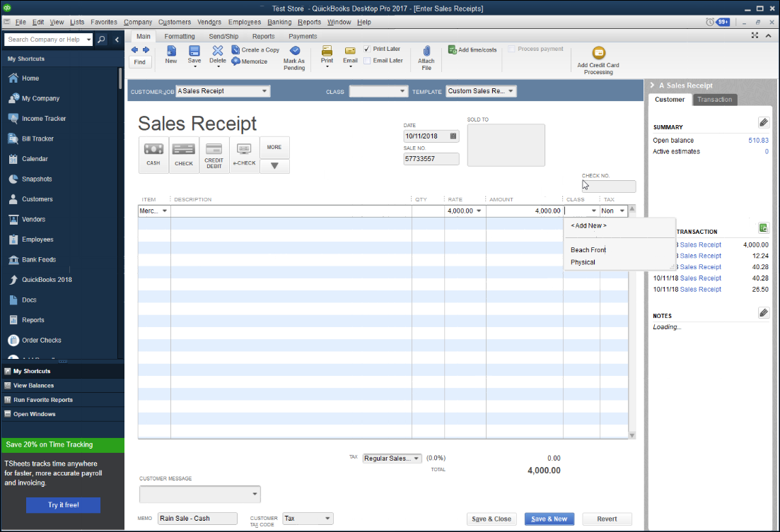The width and height of the screenshot is (780, 532).
Task: Select CASH payment method
Action: (x=153, y=155)
